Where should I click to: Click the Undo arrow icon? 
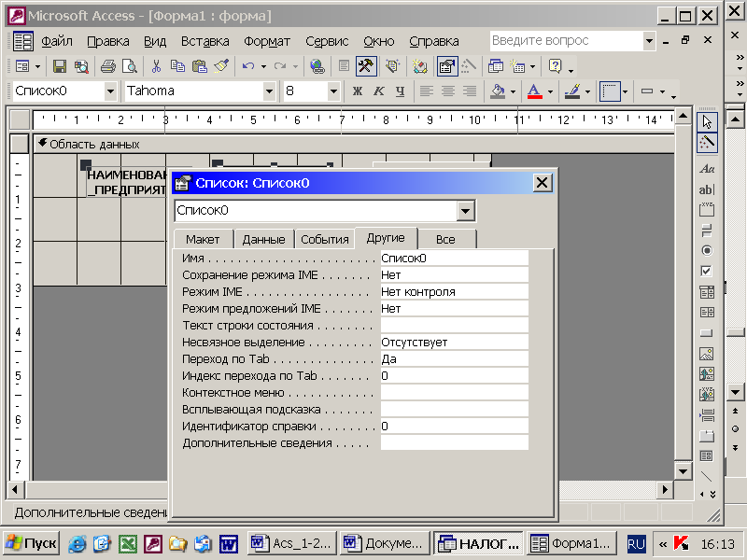(x=248, y=66)
